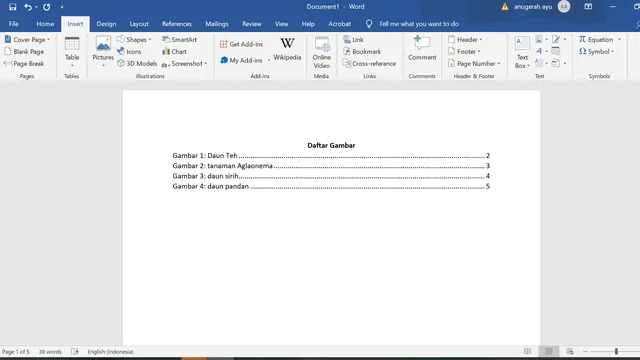
Task: Open the Equation dropdown arrow
Action: click(x=619, y=40)
